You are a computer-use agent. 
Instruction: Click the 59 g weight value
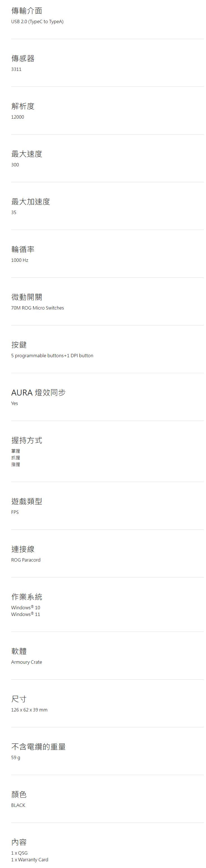pos(16,757)
